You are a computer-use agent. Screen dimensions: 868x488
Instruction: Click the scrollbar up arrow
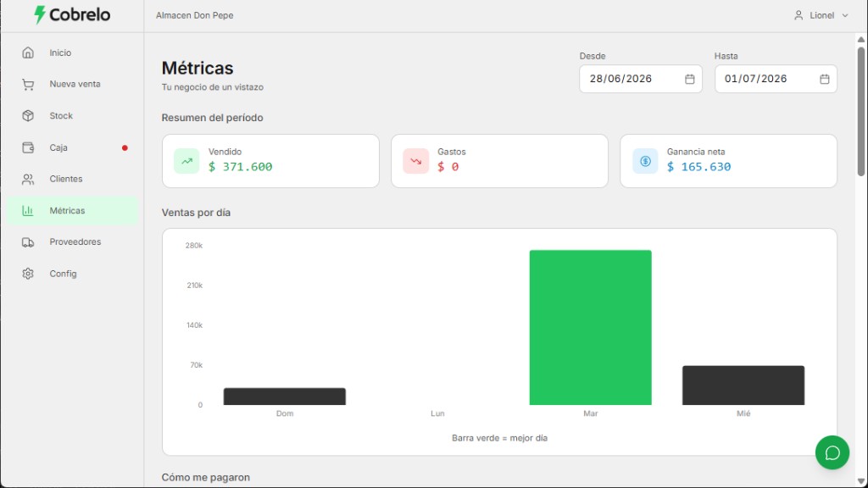[861, 40]
